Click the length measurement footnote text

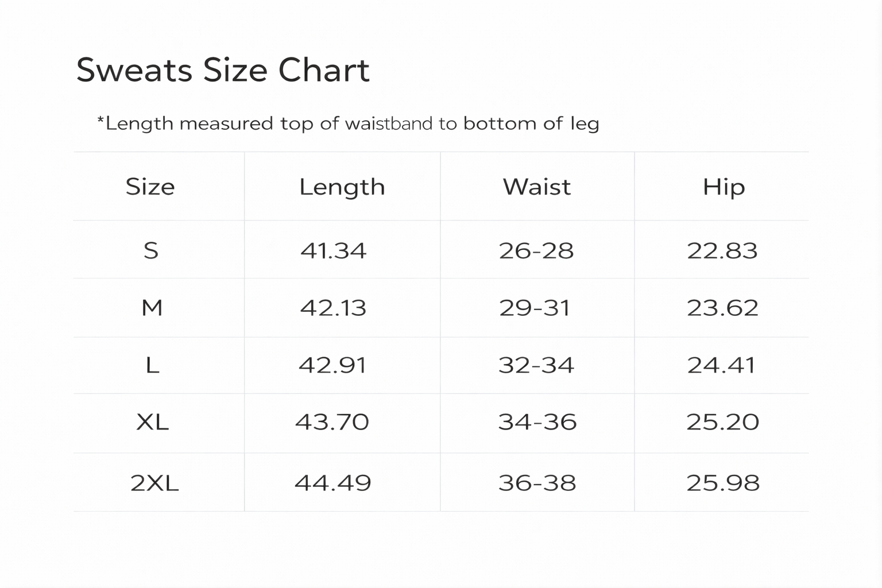click(348, 123)
